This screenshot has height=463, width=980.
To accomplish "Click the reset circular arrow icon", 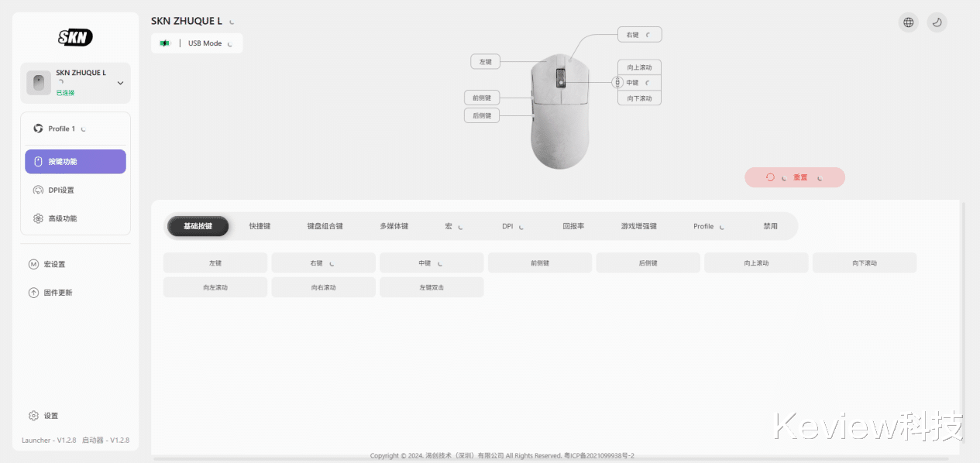I will [x=770, y=177].
